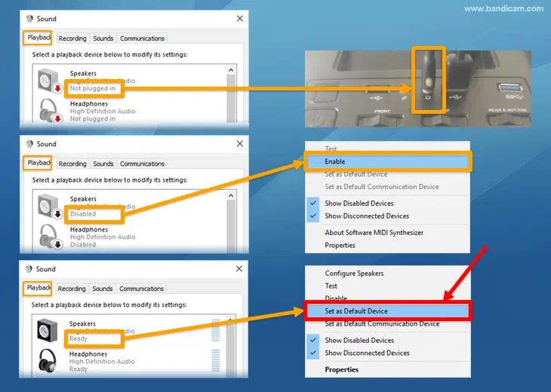
Task: Click the disabled Headphones device icon
Action: point(48,235)
